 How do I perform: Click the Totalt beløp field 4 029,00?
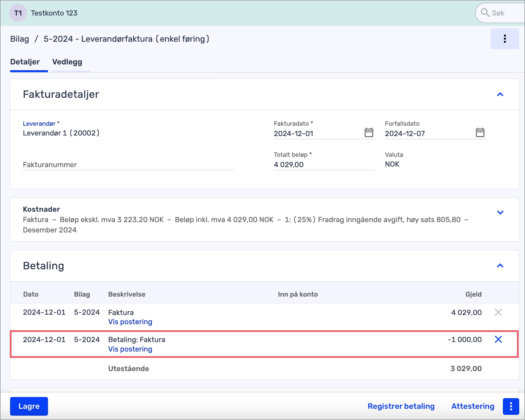324,165
